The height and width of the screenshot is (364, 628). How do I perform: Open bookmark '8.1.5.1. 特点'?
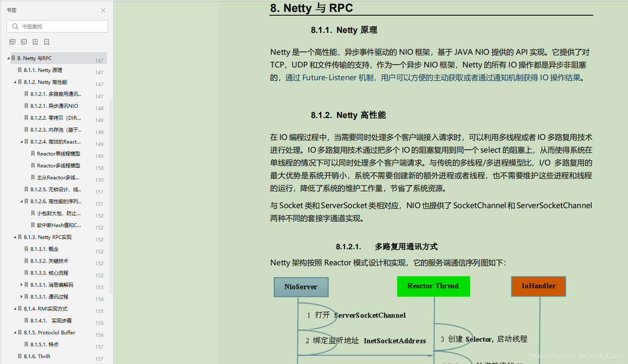pos(44,345)
